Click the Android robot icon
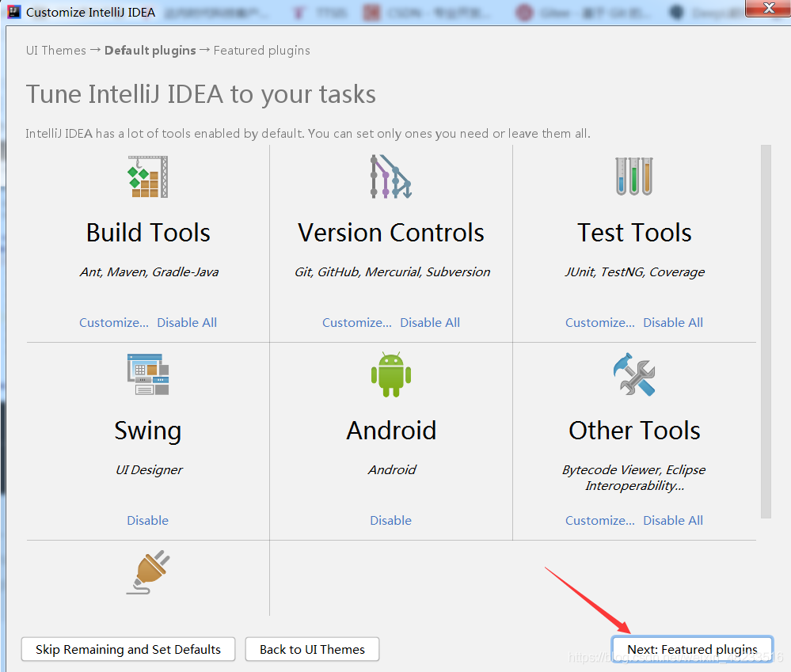This screenshot has height=672, width=791. [x=391, y=374]
